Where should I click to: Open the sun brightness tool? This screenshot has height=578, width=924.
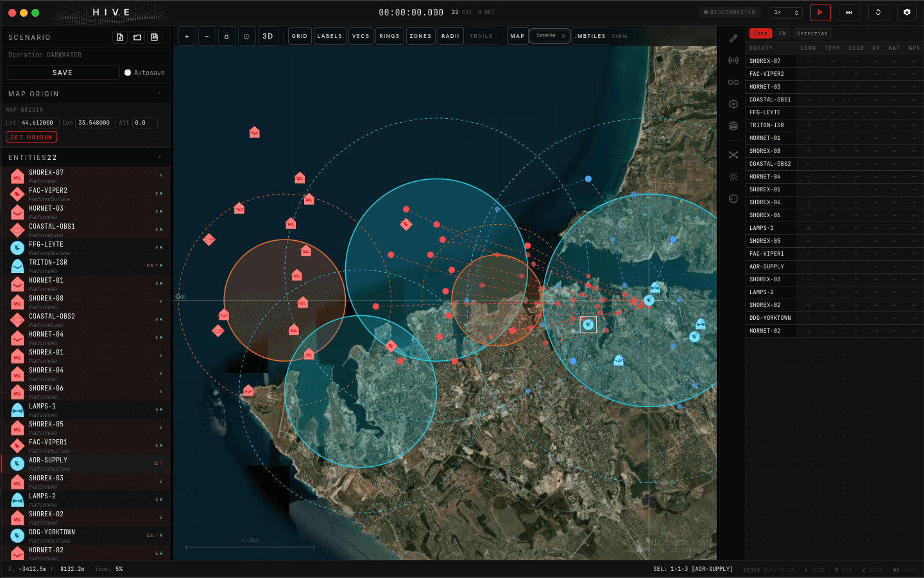coord(733,177)
